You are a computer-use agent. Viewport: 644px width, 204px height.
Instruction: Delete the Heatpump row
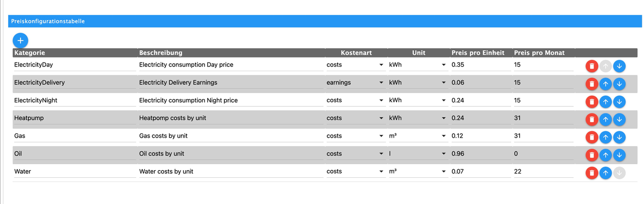click(591, 119)
